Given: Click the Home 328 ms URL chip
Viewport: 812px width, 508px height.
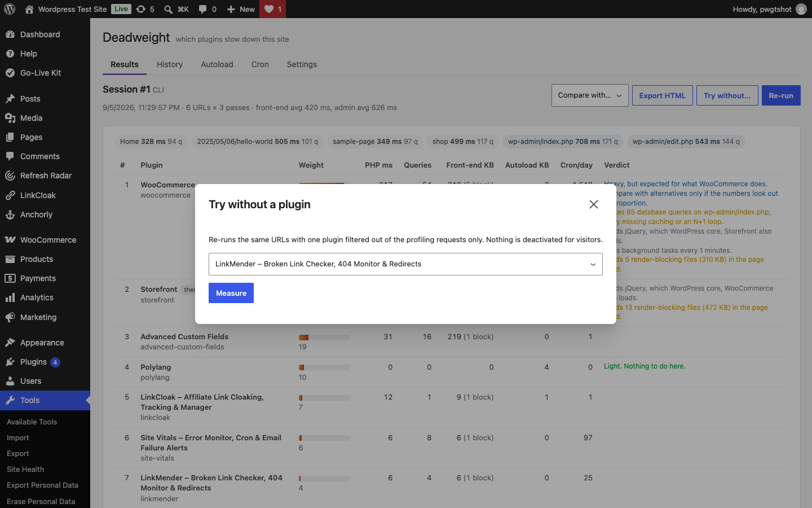Looking at the screenshot, I should coord(151,142).
